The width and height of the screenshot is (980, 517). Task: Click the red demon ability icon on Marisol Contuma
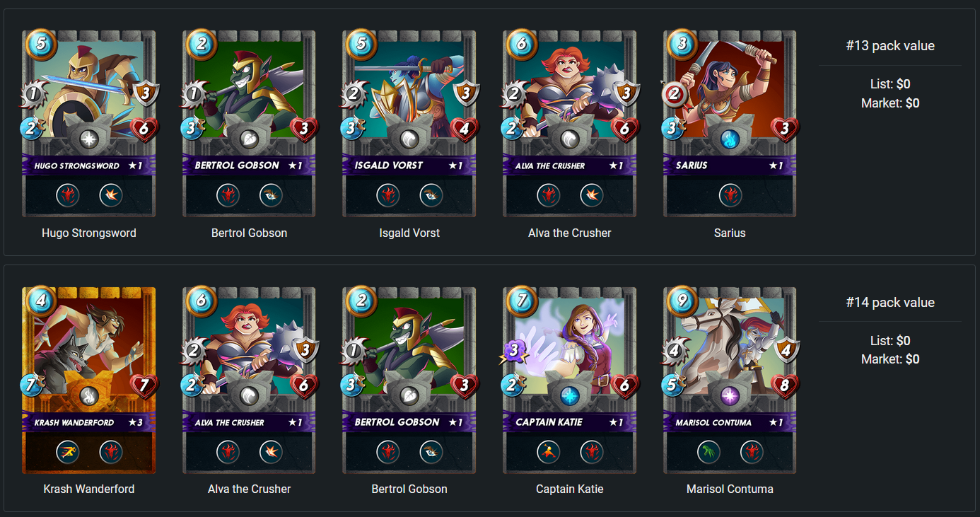click(x=752, y=452)
